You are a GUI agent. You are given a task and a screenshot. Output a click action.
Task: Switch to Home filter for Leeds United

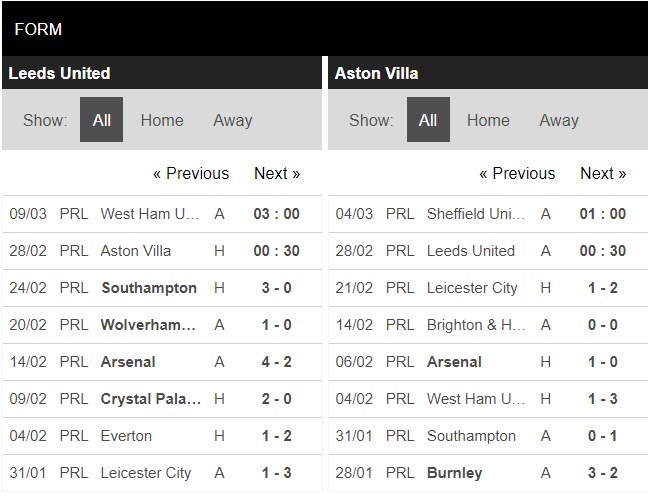click(x=162, y=120)
